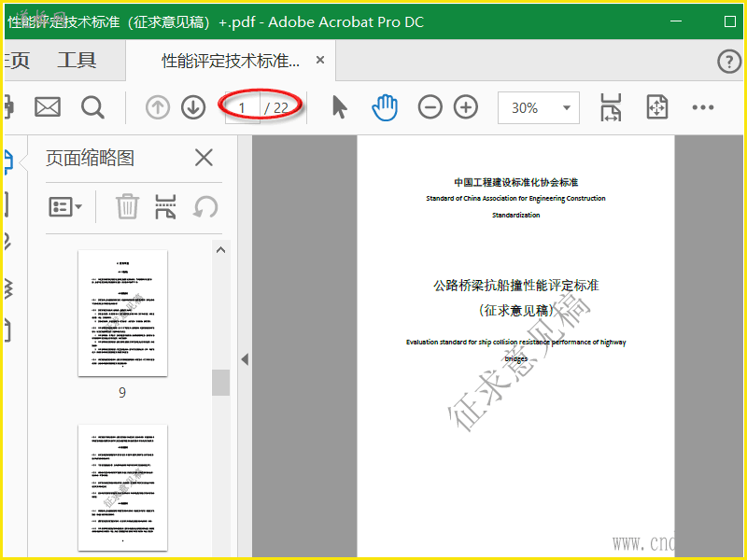Select the hand pan tool
The height and width of the screenshot is (560, 747).
click(385, 107)
